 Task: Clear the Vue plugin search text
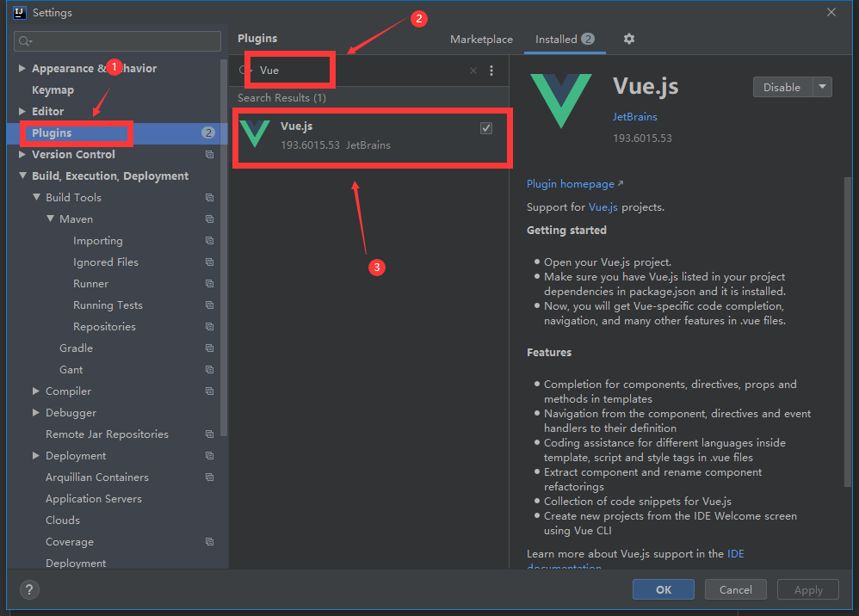pyautogui.click(x=473, y=71)
